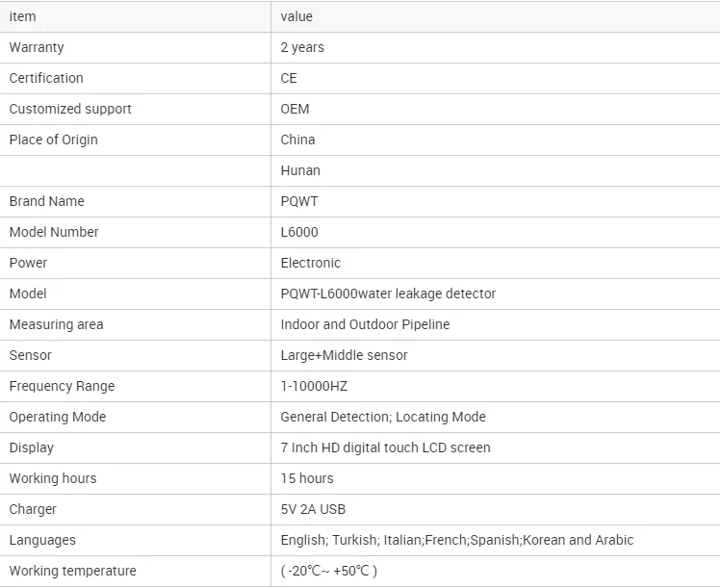
Task: Click 'PQWT-L6000water leakage detector' text
Action: 388,294
